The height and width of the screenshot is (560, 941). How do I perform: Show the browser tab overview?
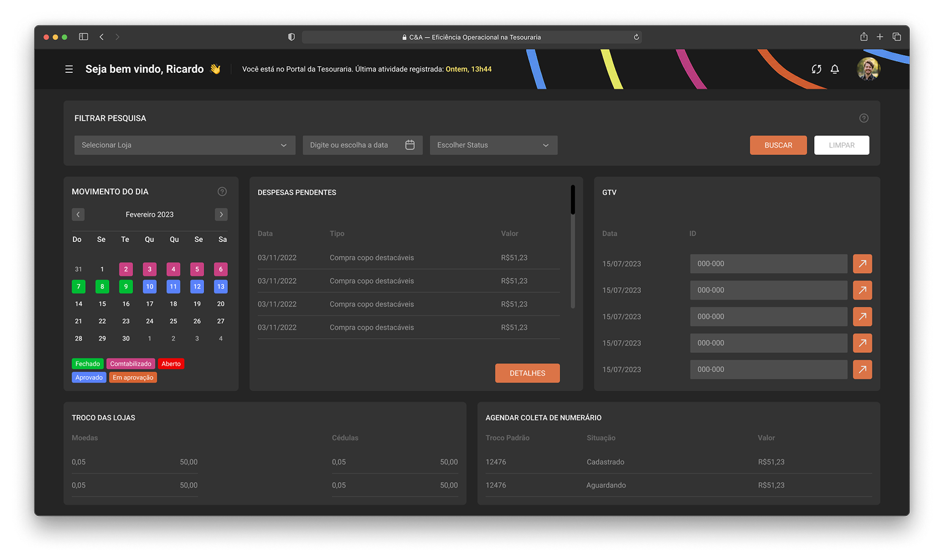pyautogui.click(x=896, y=37)
